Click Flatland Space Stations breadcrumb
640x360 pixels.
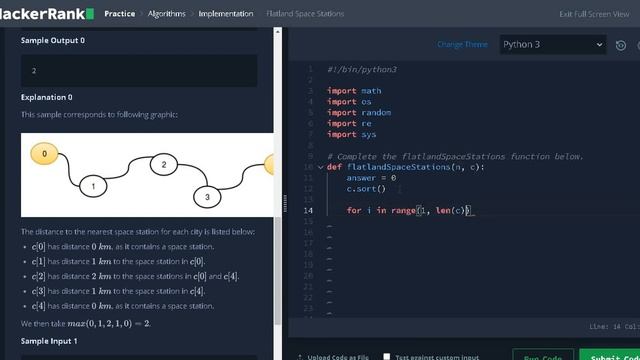(305, 14)
